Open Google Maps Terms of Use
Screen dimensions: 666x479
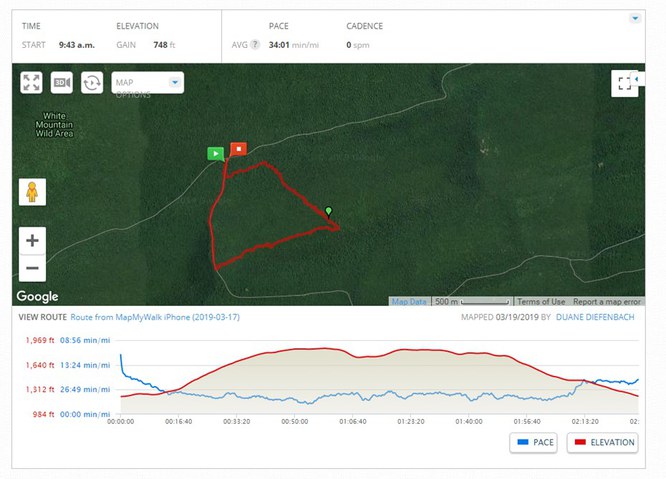click(x=541, y=301)
